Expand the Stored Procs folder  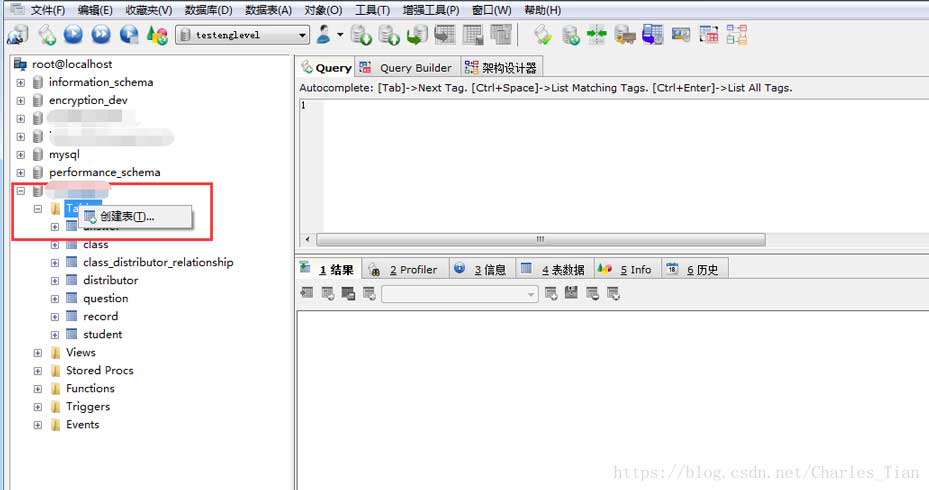[x=38, y=371]
